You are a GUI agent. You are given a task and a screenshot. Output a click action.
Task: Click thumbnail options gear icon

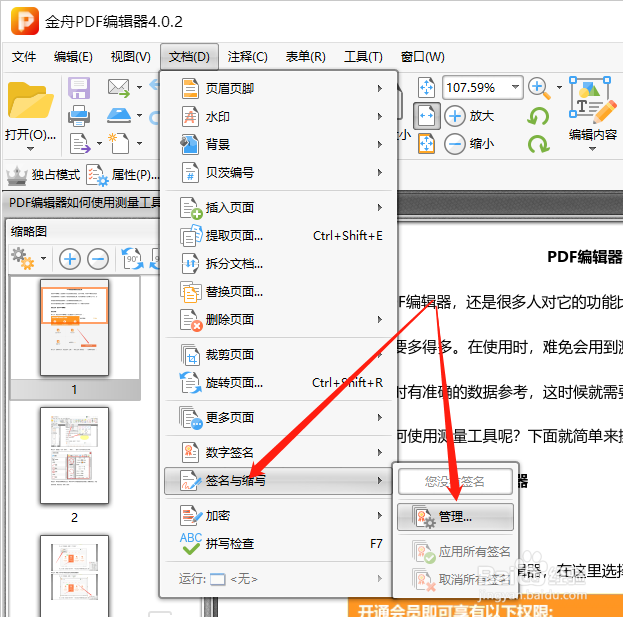23,259
